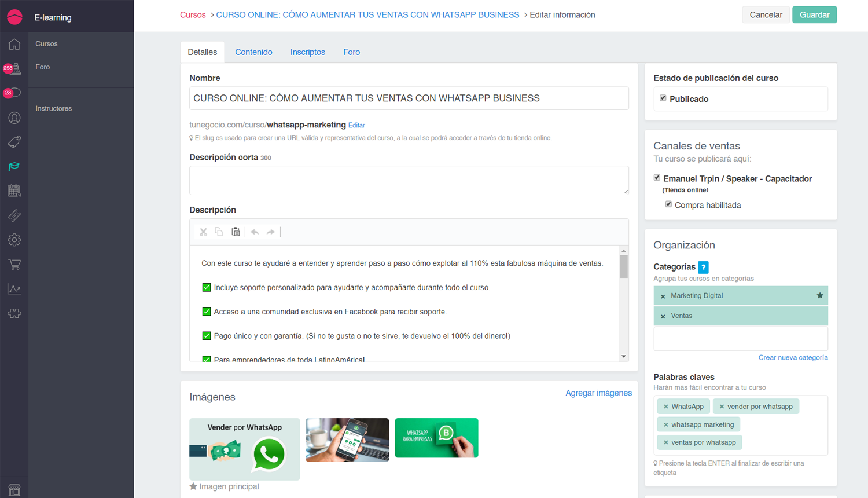Select the phone in hand image thumbnail
This screenshot has width=868, height=498.
[347, 440]
